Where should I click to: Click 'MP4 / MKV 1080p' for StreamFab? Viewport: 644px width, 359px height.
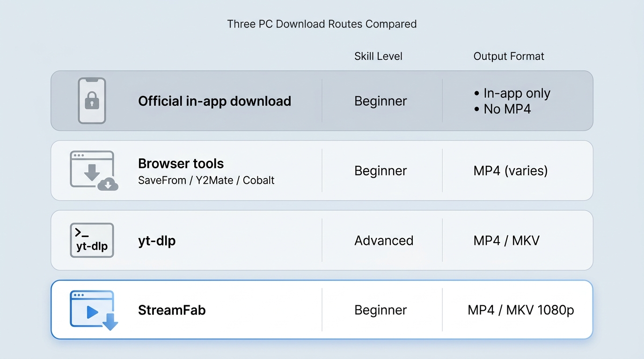521,310
